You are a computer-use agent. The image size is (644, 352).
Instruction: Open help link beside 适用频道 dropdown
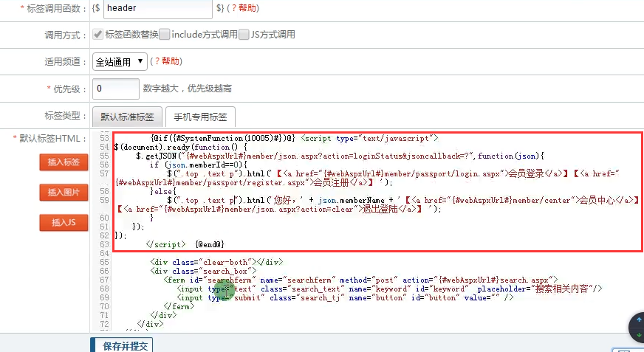tap(168, 61)
